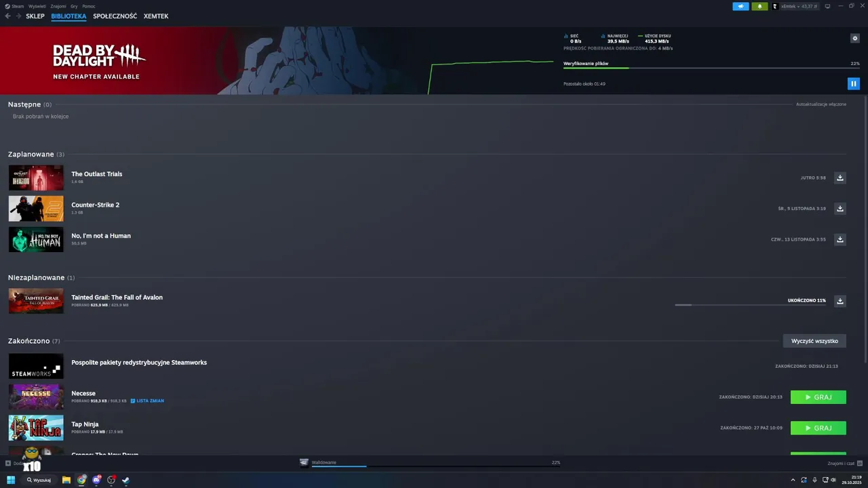Viewport: 868px width, 488px height.
Task: Click Autoaktualizacje włączone link
Action: (x=821, y=104)
